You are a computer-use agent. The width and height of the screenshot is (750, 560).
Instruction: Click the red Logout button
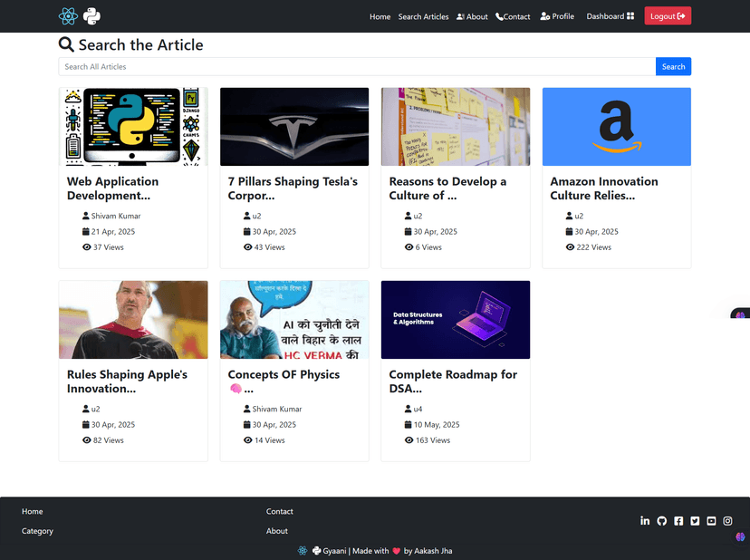668,15
